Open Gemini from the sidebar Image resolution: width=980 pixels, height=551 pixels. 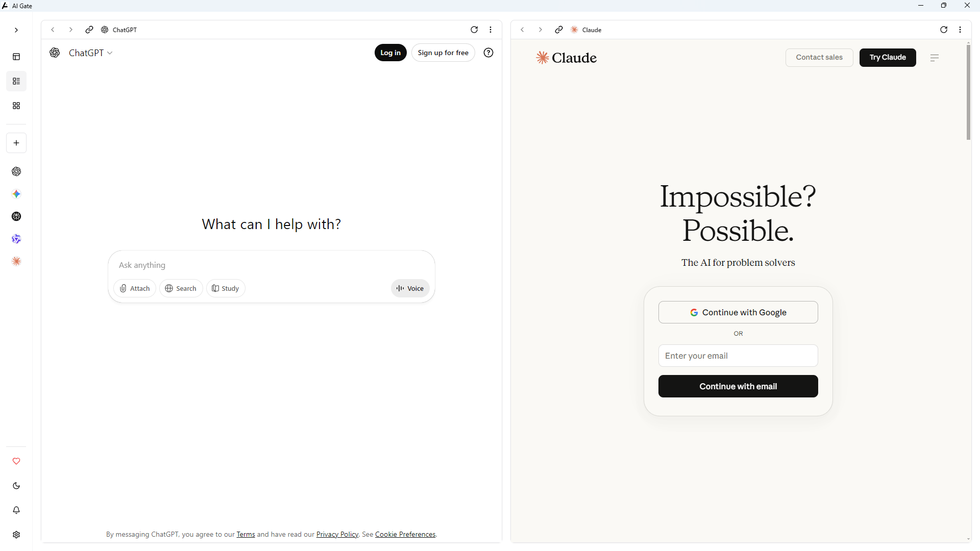click(x=16, y=194)
